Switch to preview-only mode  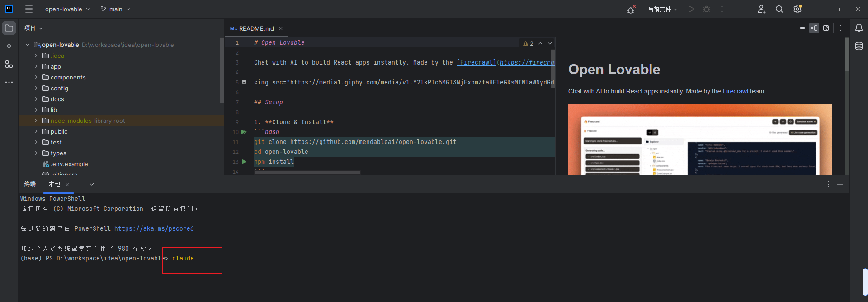coord(826,28)
